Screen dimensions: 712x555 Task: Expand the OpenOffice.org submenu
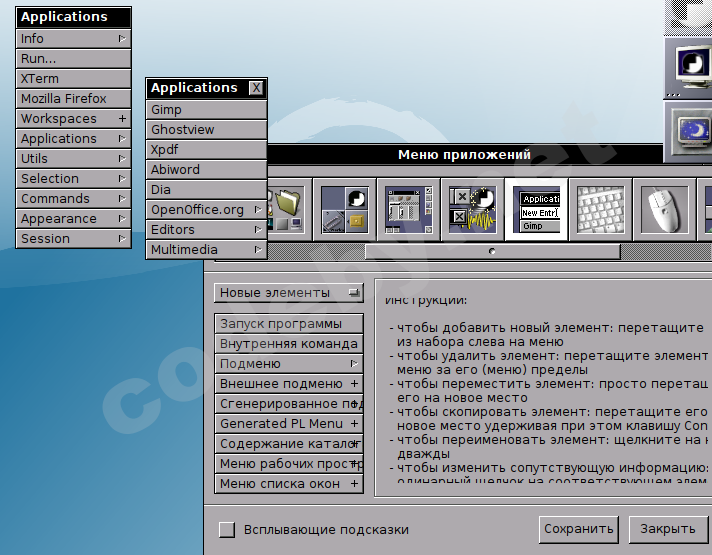207,210
